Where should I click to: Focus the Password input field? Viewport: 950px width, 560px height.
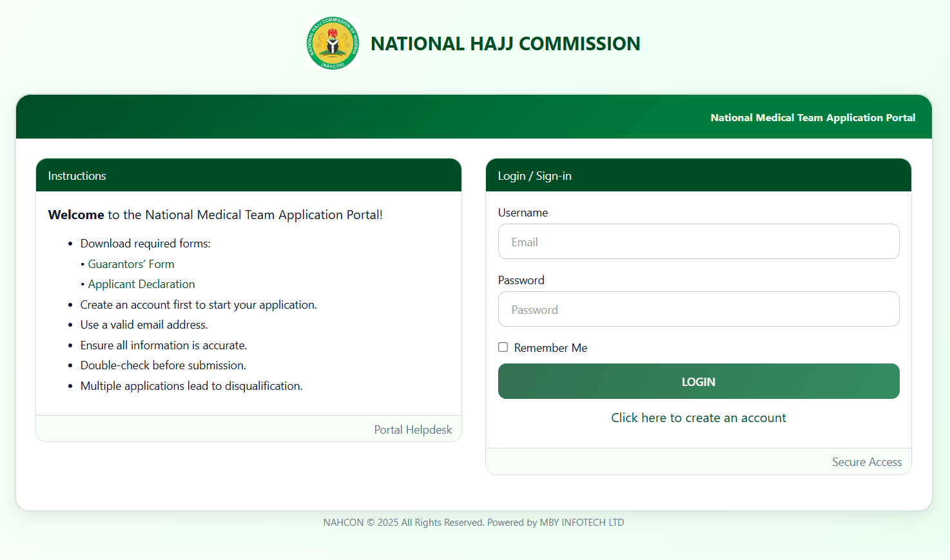[x=699, y=309]
